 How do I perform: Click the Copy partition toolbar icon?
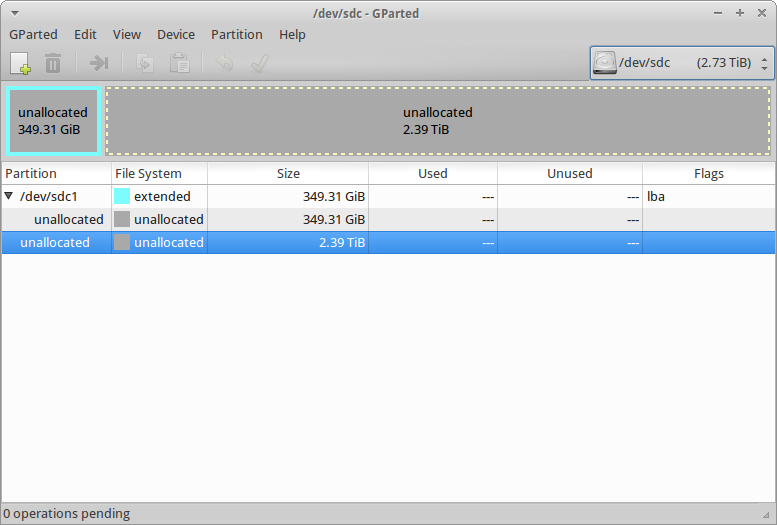click(x=145, y=63)
